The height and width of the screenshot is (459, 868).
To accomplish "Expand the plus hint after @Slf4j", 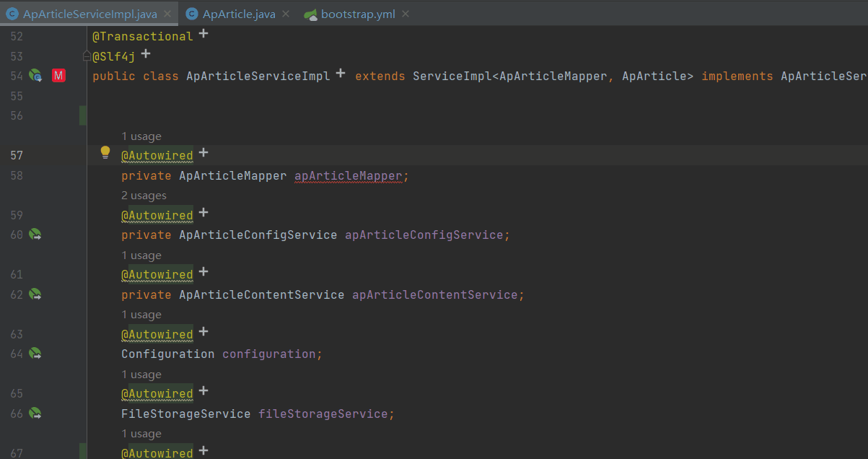I will (146, 53).
